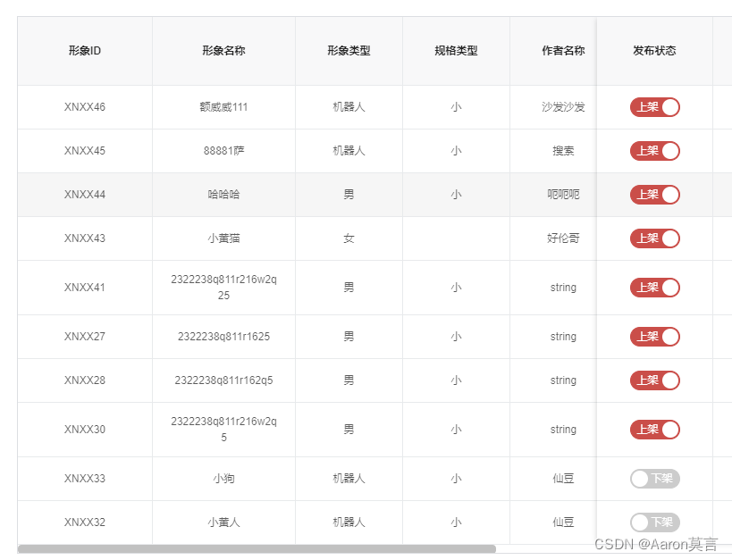Turn on the publish toggle for 小黄人
Image resolution: width=732 pixels, height=560 pixels.
click(655, 522)
